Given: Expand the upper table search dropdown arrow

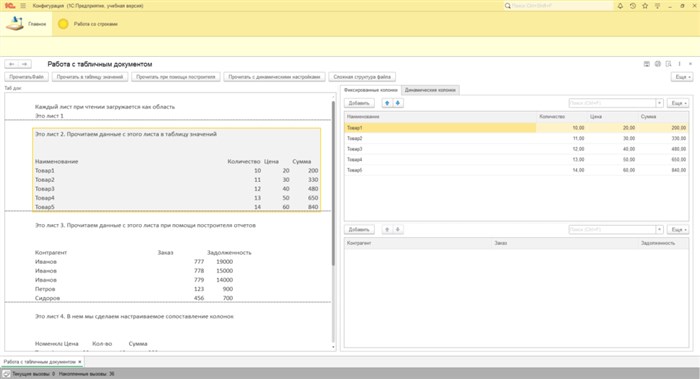Looking at the screenshot, I should point(659,103).
